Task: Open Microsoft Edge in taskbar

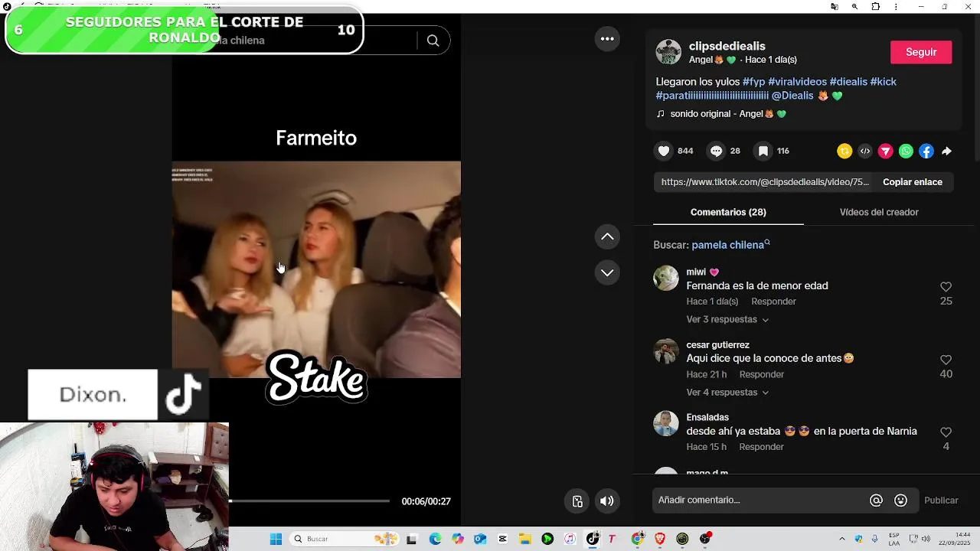Action: click(x=435, y=539)
